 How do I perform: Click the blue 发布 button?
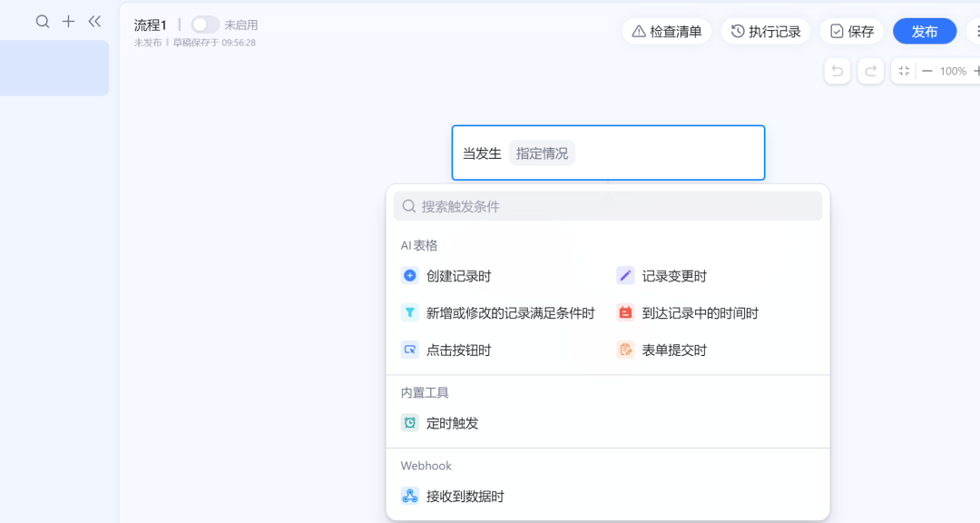tap(925, 30)
